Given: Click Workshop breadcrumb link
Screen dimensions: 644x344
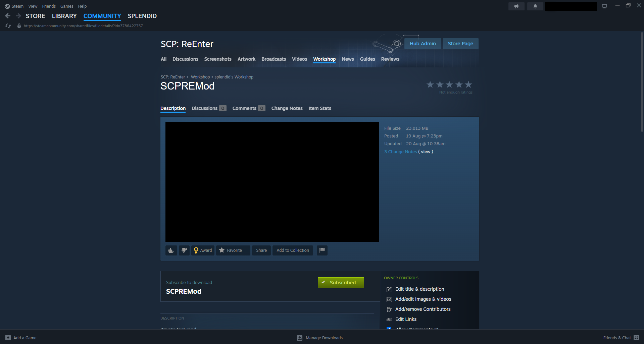Looking at the screenshot, I should click(200, 77).
